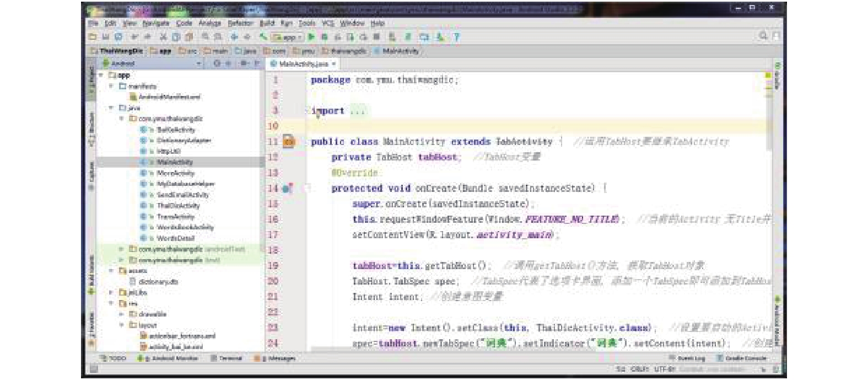Click the make project hammer icon
The width and height of the screenshot is (868, 380).
[263, 37]
